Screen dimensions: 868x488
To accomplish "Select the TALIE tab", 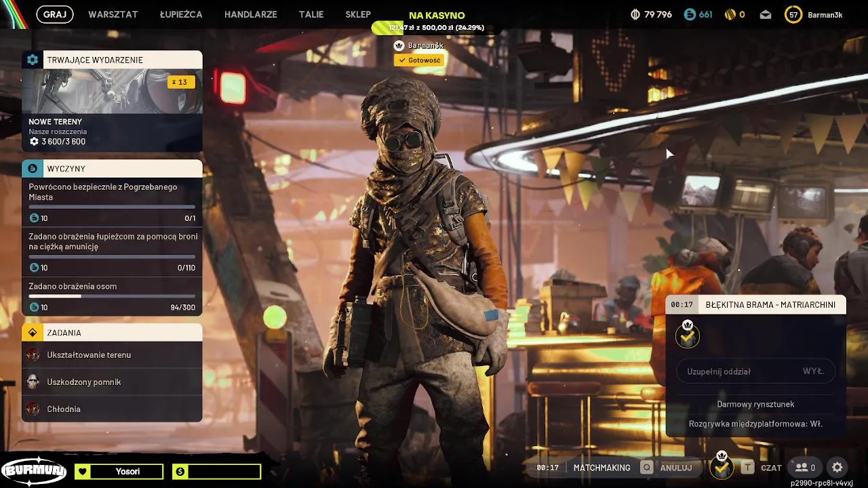I will click(311, 14).
